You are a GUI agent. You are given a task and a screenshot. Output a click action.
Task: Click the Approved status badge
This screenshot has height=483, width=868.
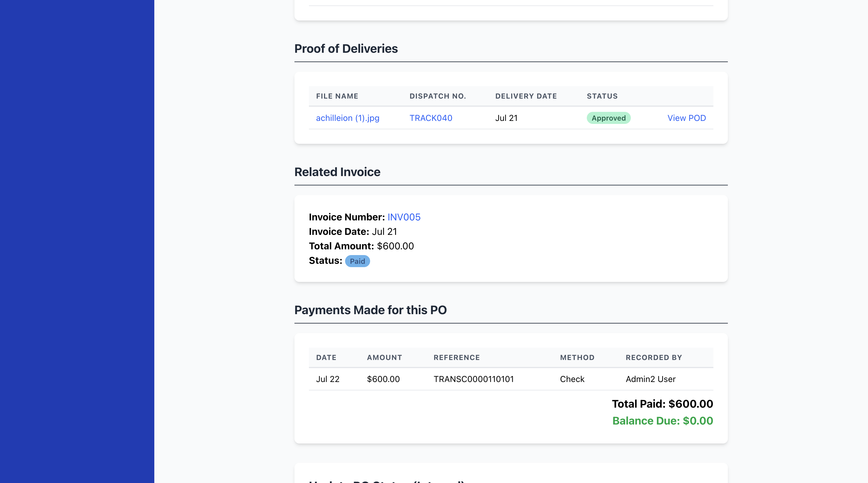[608, 118]
